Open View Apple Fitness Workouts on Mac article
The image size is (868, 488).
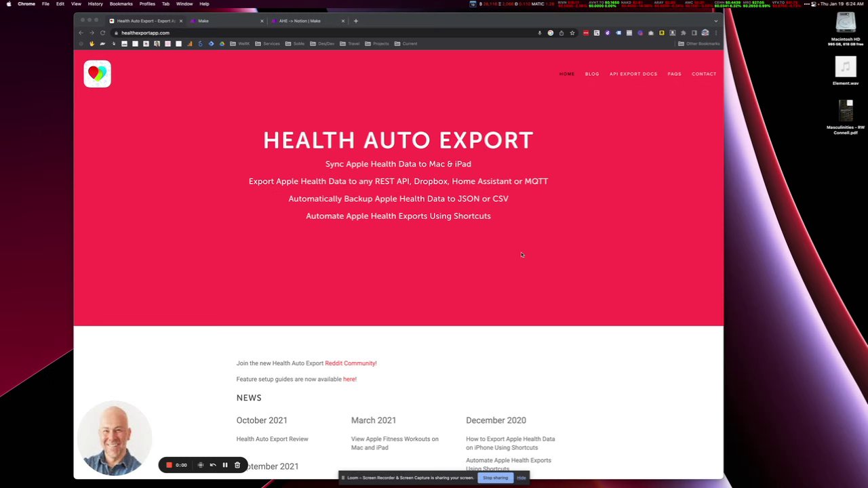point(395,443)
